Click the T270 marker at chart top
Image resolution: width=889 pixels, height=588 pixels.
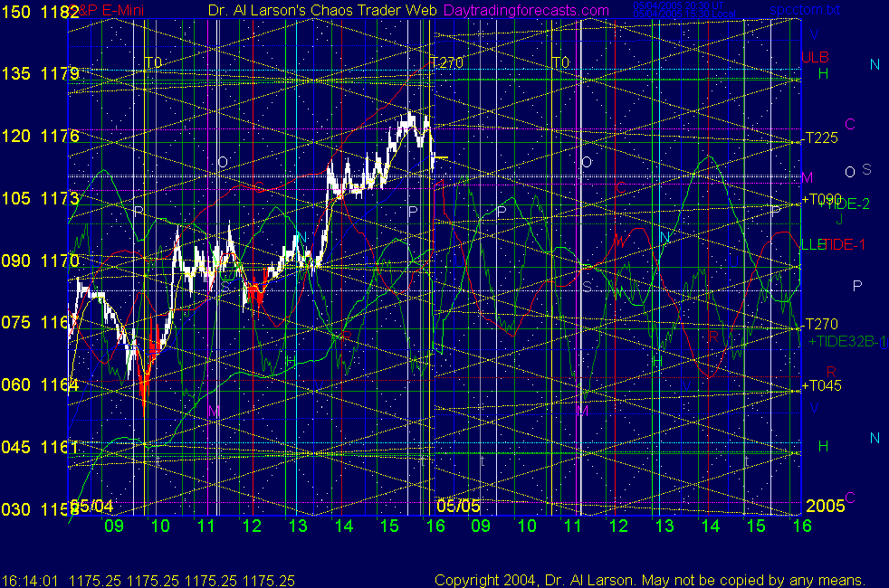[x=446, y=62]
